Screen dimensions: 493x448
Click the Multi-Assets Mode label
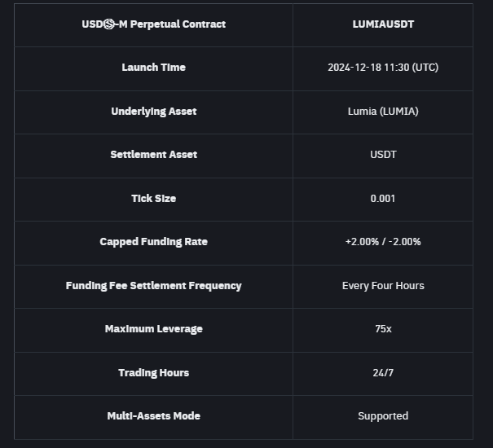click(153, 416)
